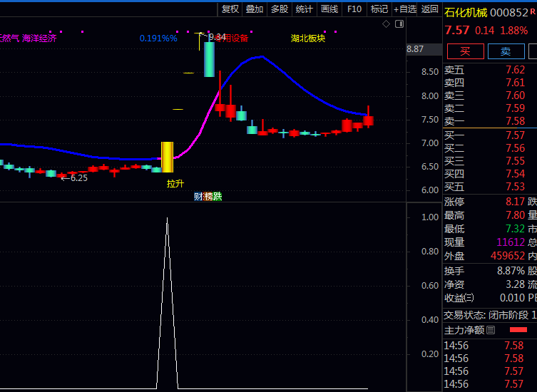Click 最低 value 7.32

pos(515,228)
